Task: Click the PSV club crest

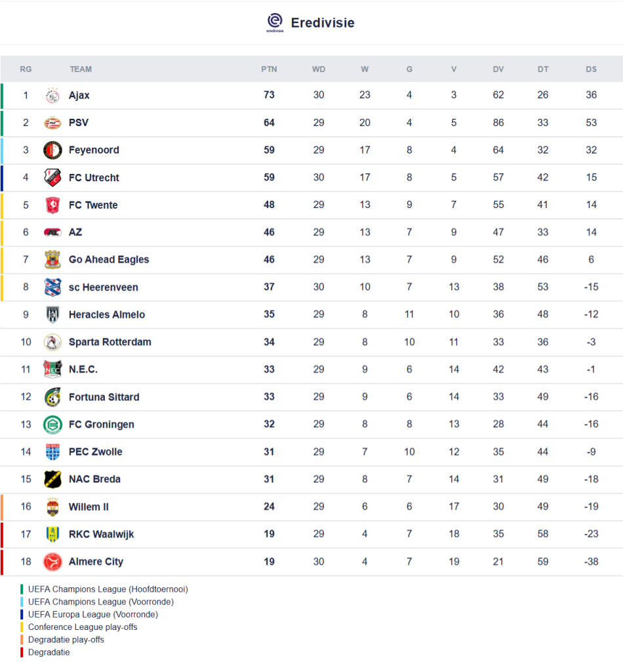Action: click(x=52, y=123)
